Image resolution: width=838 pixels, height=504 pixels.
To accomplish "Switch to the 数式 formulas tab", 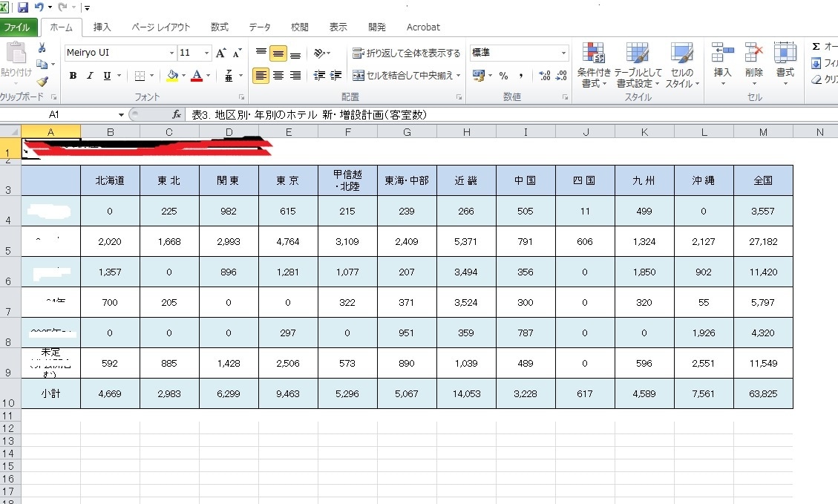I will [220, 27].
